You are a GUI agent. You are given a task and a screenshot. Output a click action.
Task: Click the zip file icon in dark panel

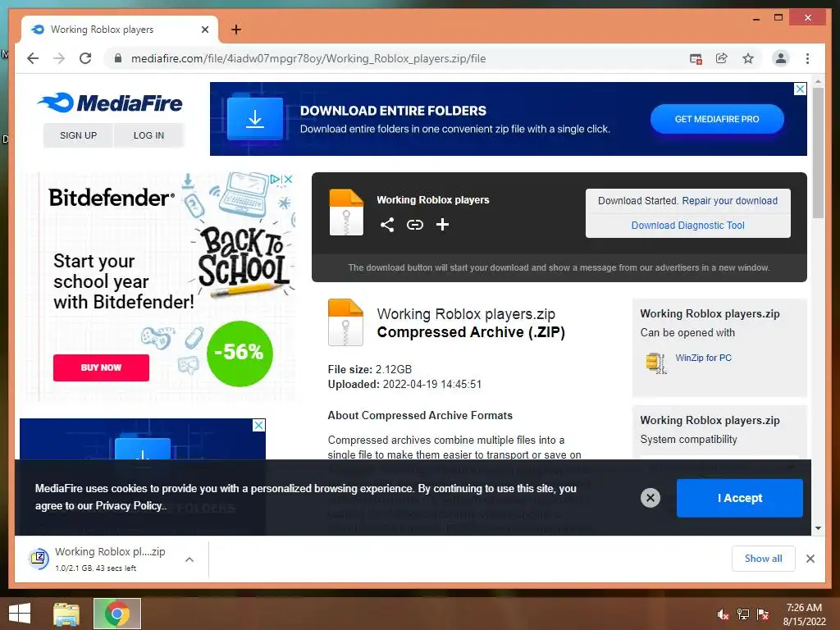(346, 212)
